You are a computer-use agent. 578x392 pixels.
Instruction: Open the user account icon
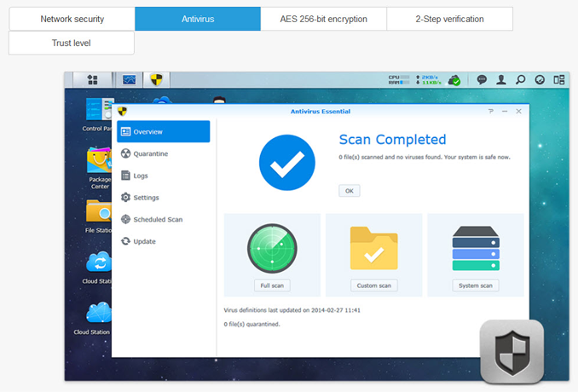[x=501, y=79]
